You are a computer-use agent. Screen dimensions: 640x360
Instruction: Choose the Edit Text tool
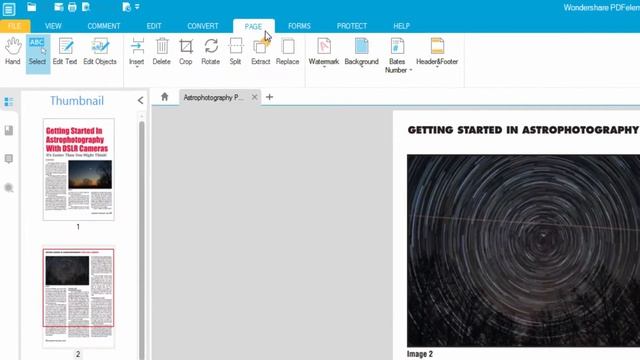[x=65, y=51]
